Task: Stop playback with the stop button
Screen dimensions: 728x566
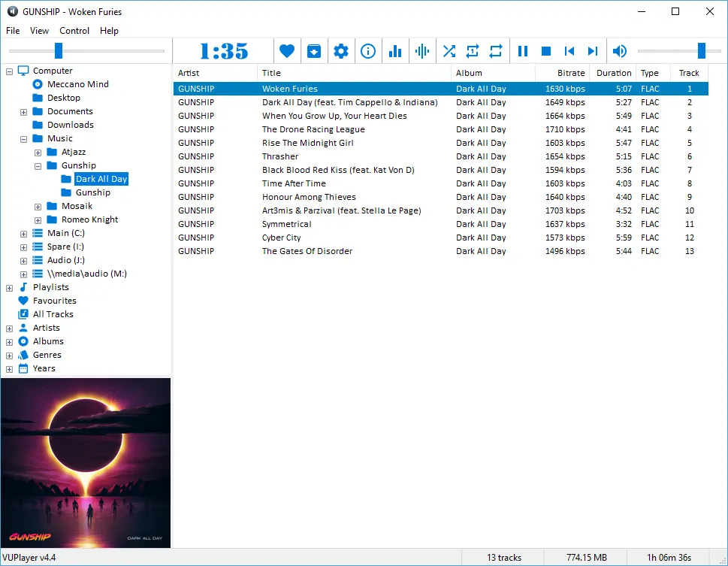Action: (545, 50)
